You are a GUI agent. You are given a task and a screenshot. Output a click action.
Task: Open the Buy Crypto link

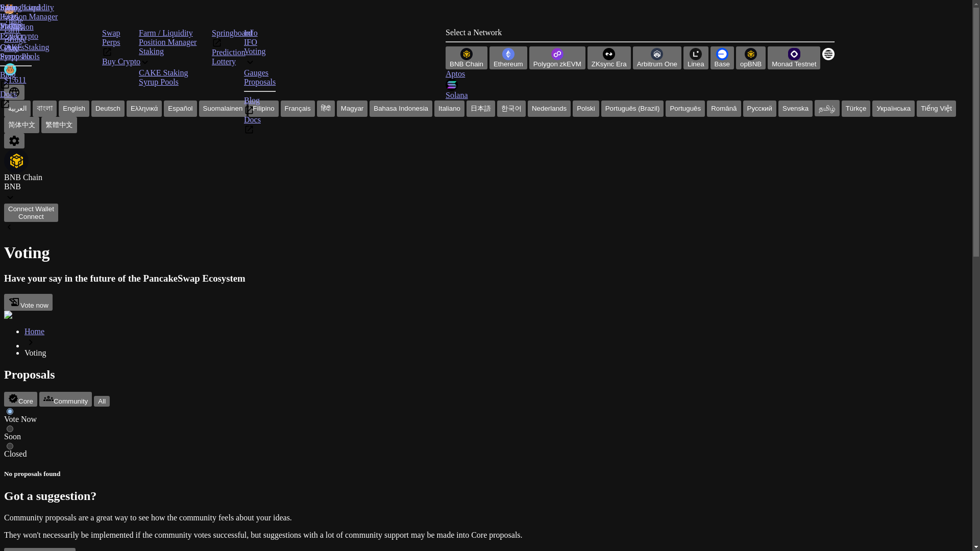(x=121, y=62)
